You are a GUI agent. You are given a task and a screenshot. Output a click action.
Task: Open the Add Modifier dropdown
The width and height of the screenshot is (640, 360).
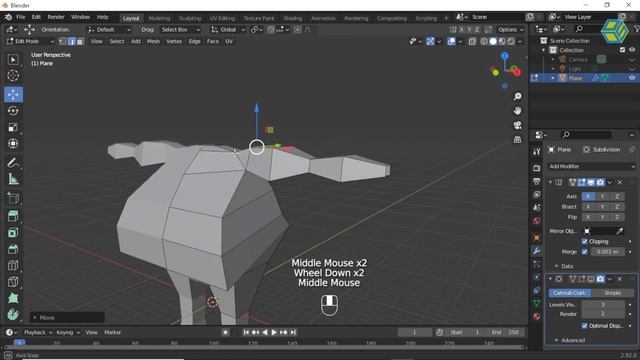[591, 166]
